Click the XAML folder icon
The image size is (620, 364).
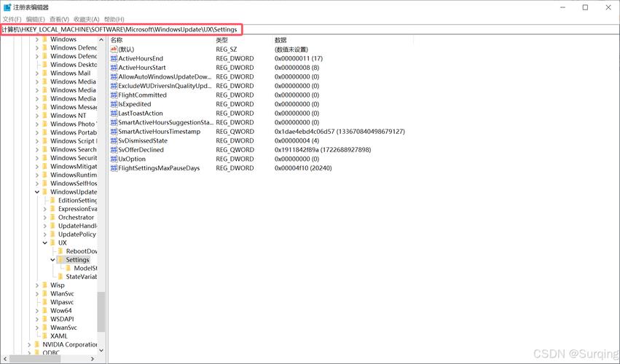[44, 336]
